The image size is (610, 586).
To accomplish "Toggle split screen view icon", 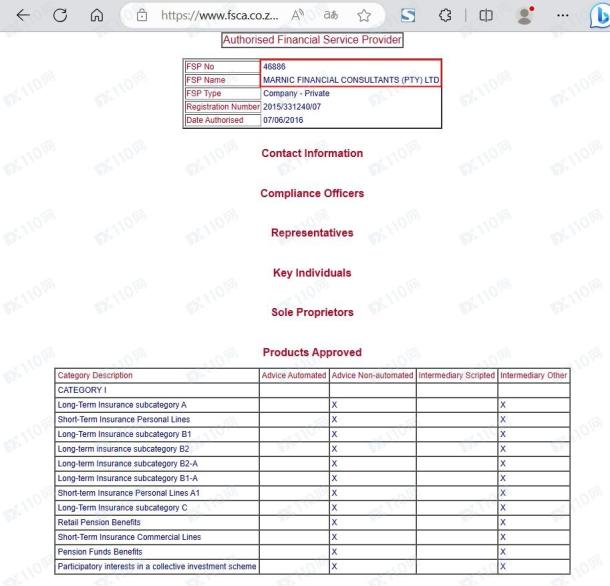I will click(486, 16).
